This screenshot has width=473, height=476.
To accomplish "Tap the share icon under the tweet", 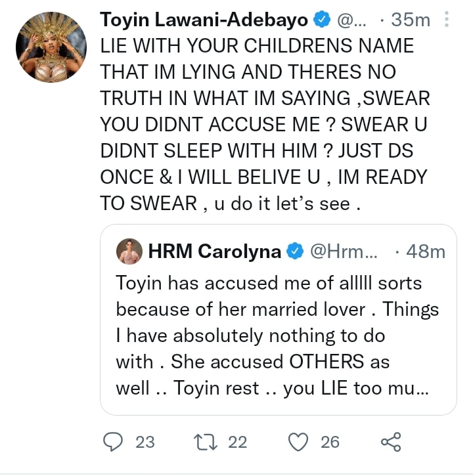I will coord(390,442).
